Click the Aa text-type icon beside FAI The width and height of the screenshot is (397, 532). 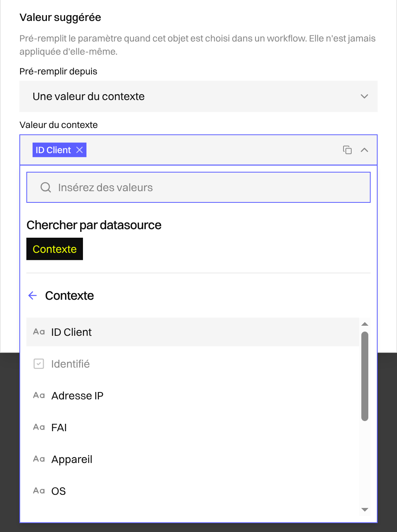tap(39, 427)
